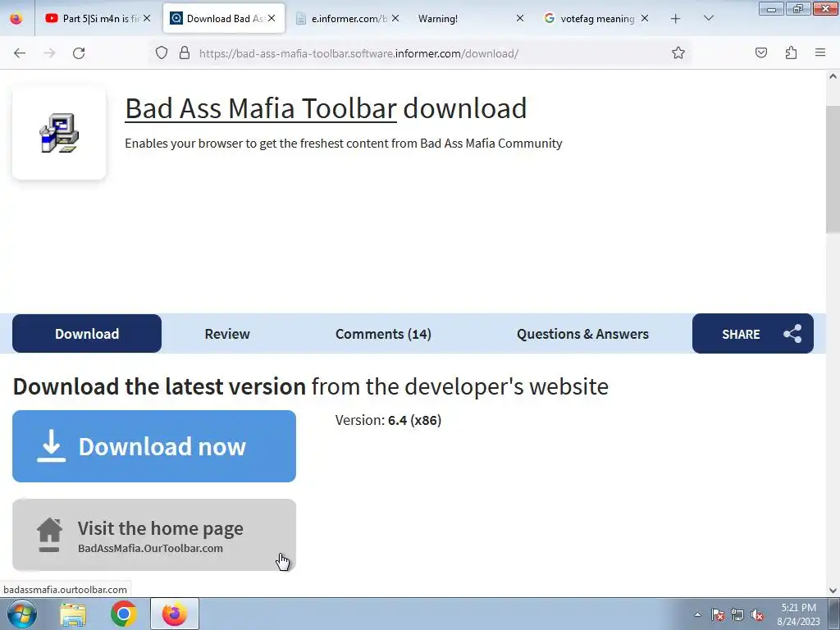The height and width of the screenshot is (630, 840).
Task: Minimize the Firefox window
Action: (x=771, y=8)
